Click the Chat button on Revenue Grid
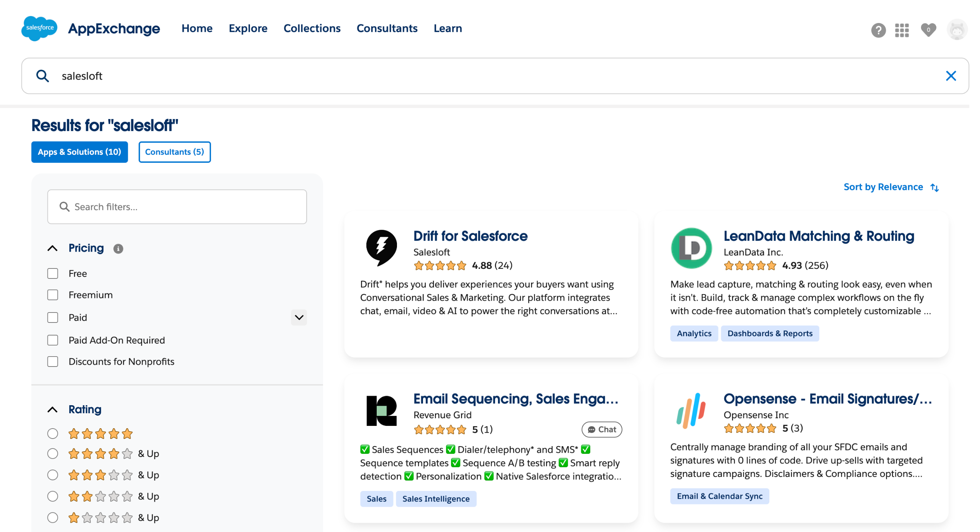The width and height of the screenshot is (980, 532). point(601,429)
